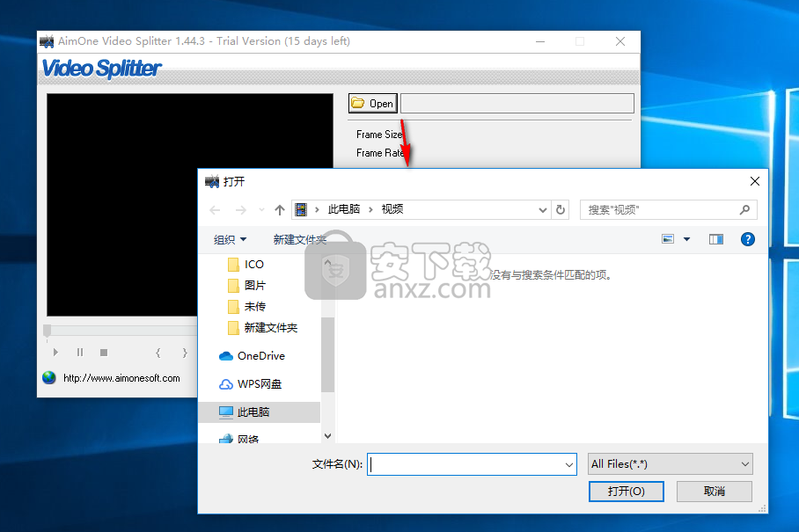Click the 打开(O) button
The height and width of the screenshot is (532, 799).
coord(627,492)
